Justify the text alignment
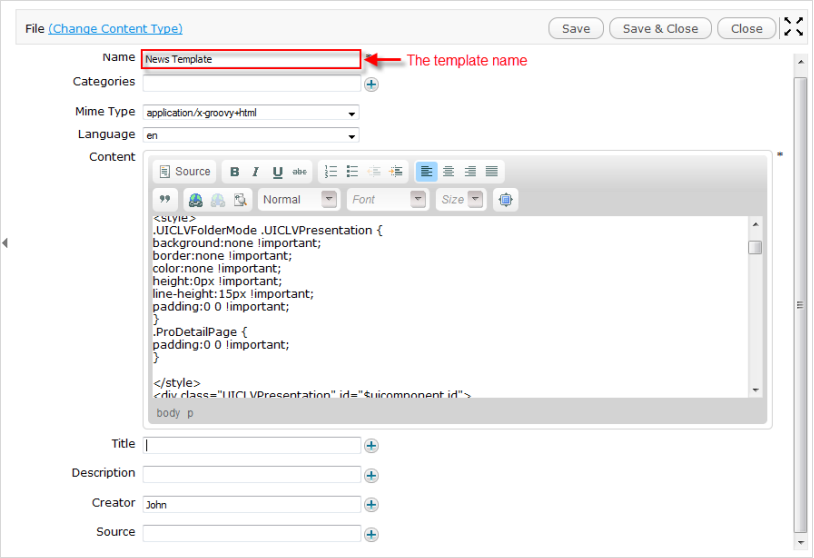 pos(492,172)
